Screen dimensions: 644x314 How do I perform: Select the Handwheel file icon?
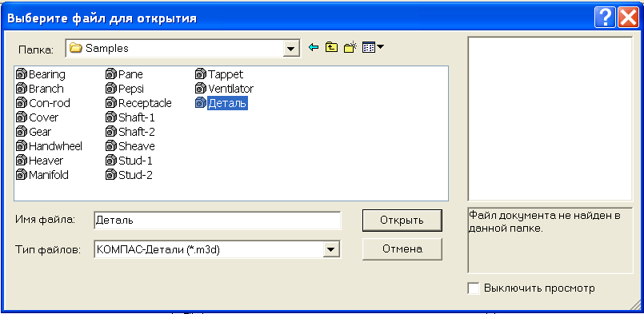[x=22, y=146]
